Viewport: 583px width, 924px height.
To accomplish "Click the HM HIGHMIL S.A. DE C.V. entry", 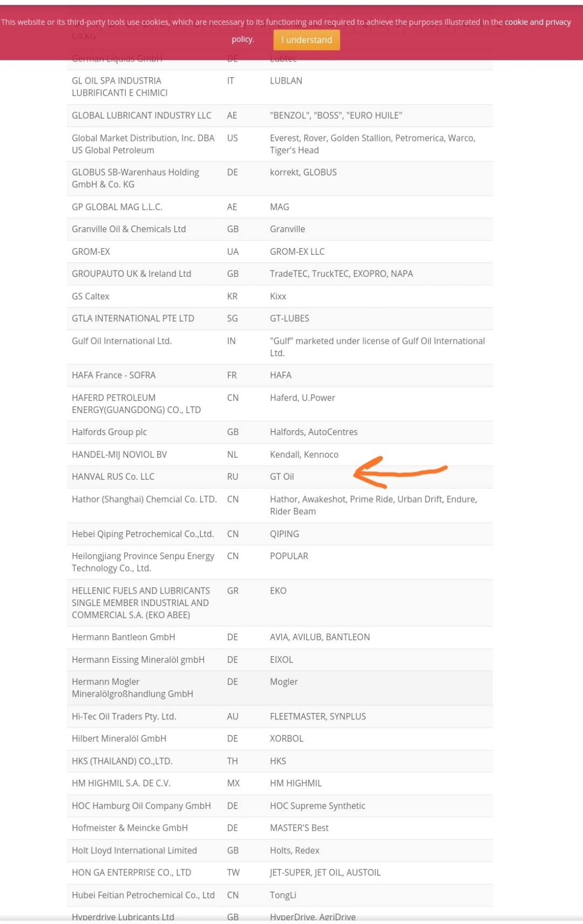I will pyautogui.click(x=121, y=783).
